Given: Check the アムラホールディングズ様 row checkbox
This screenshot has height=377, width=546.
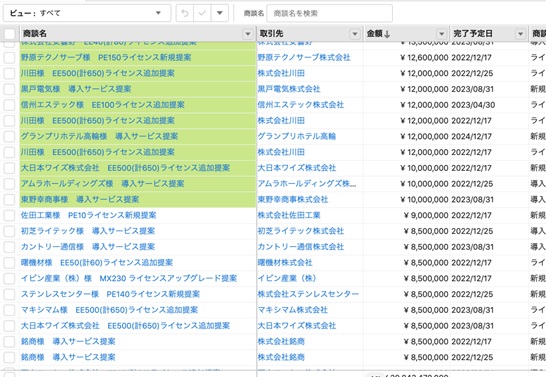Looking at the screenshot, I should pos(9,184).
